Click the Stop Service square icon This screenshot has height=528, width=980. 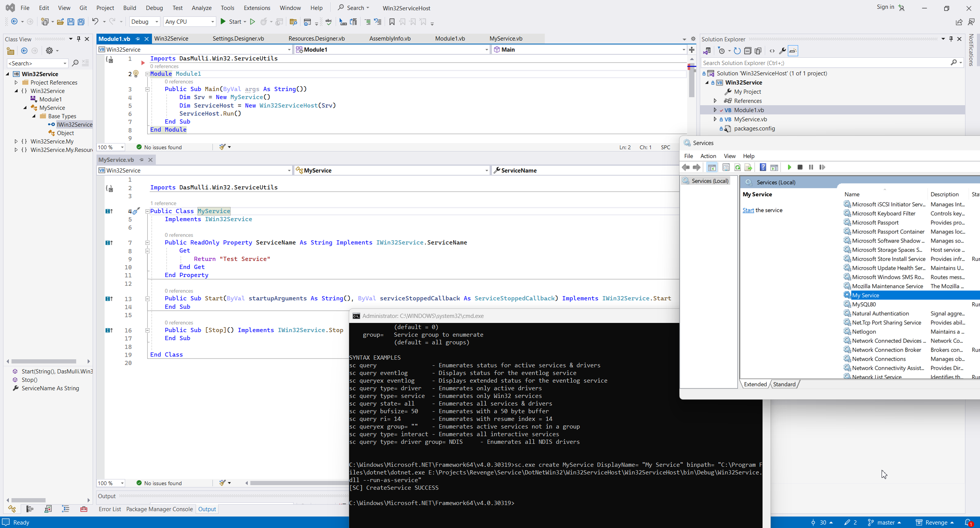click(x=800, y=167)
